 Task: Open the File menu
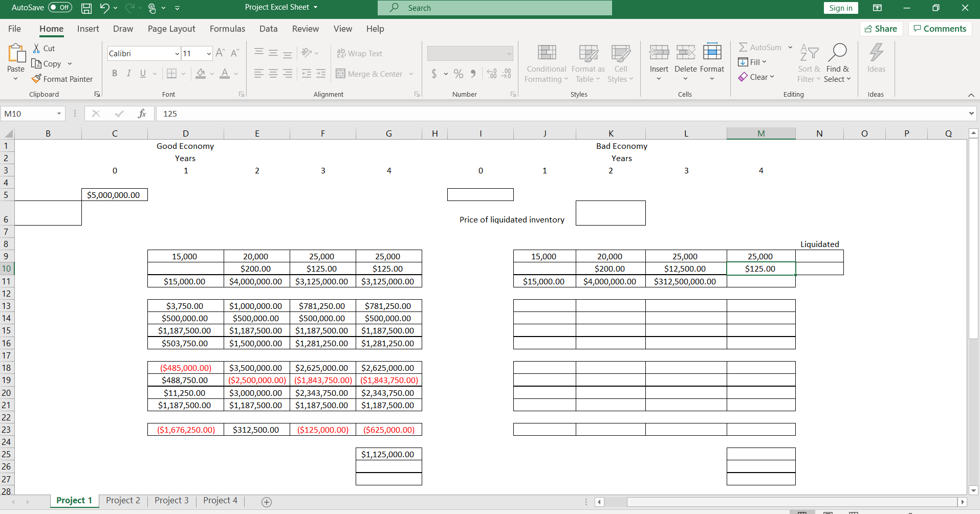14,29
